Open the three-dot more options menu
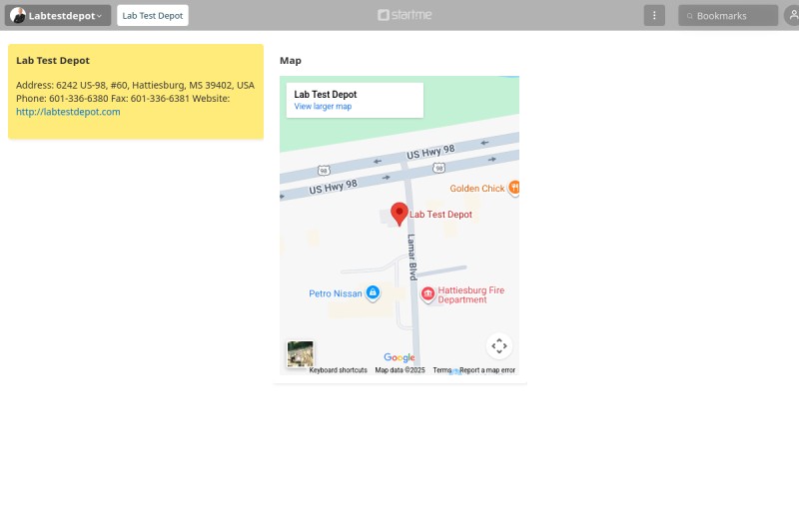This screenshot has height=532, width=799. pos(654,15)
